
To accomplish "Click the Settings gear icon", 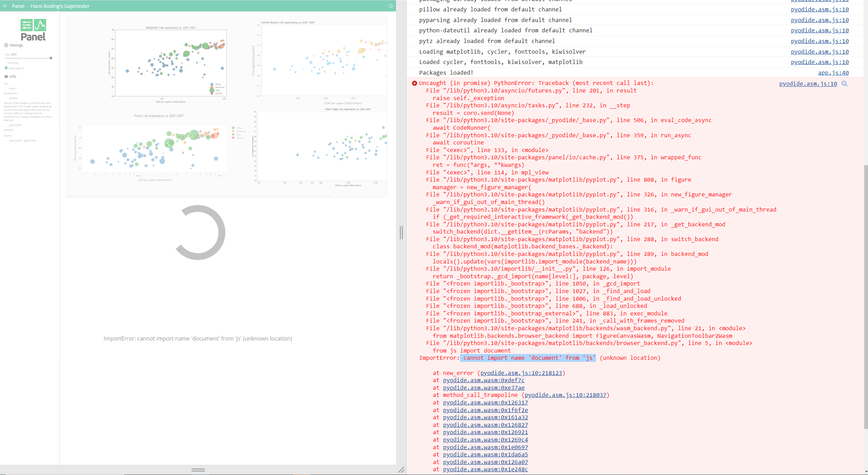I will [x=6, y=45].
